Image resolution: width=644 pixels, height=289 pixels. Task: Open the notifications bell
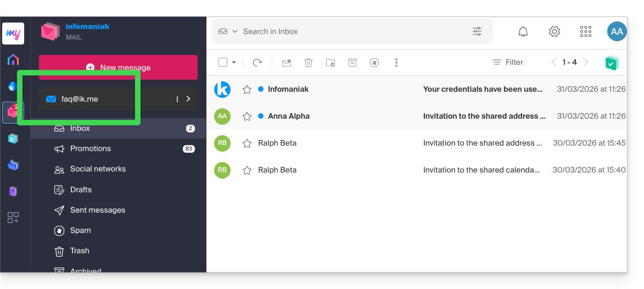coord(523,32)
